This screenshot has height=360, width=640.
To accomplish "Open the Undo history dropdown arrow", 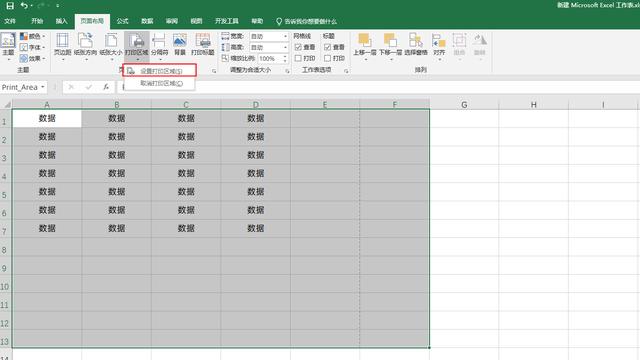I will tap(31, 6).
